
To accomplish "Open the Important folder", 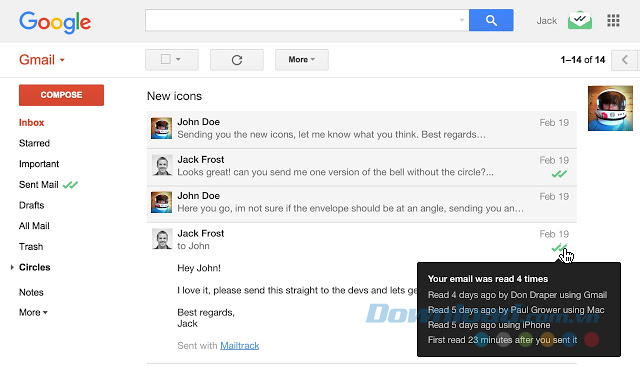I will tap(39, 164).
